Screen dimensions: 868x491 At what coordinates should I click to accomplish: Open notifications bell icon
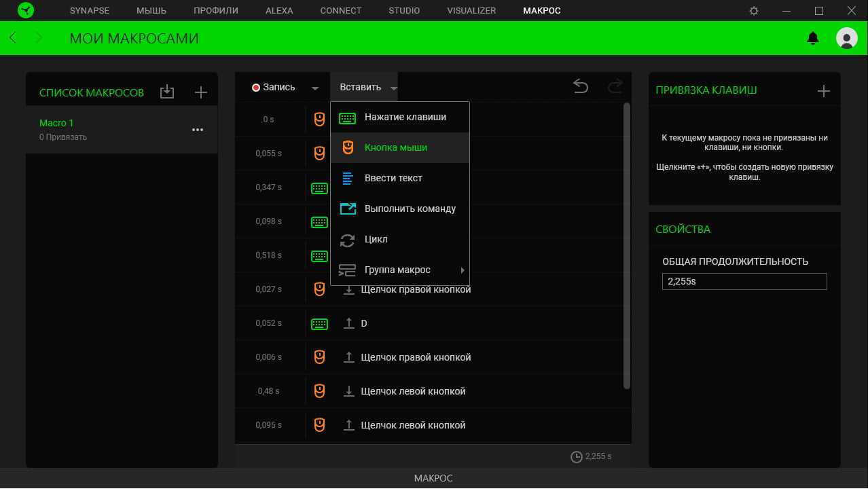[x=812, y=39]
